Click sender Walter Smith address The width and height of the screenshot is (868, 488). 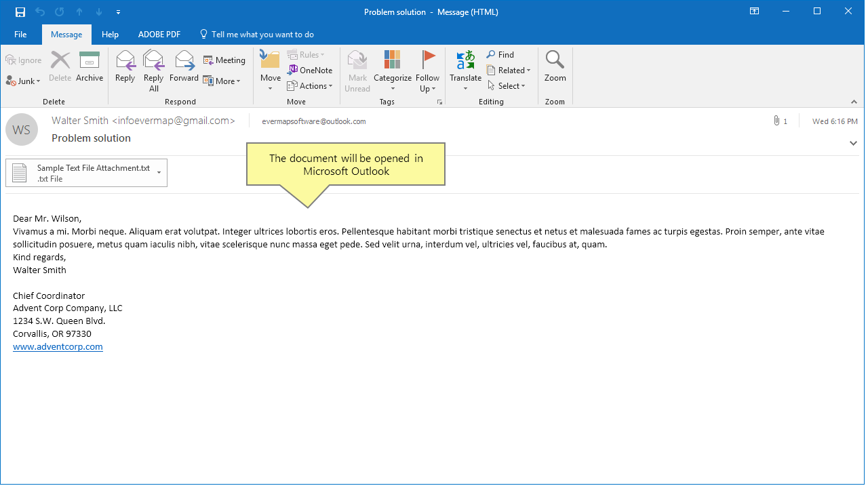(143, 121)
